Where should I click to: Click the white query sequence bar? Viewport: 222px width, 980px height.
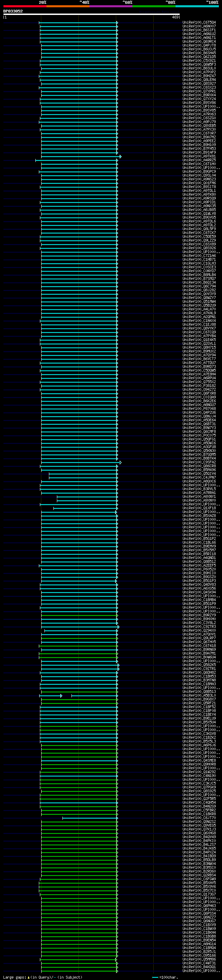tap(92, 15)
